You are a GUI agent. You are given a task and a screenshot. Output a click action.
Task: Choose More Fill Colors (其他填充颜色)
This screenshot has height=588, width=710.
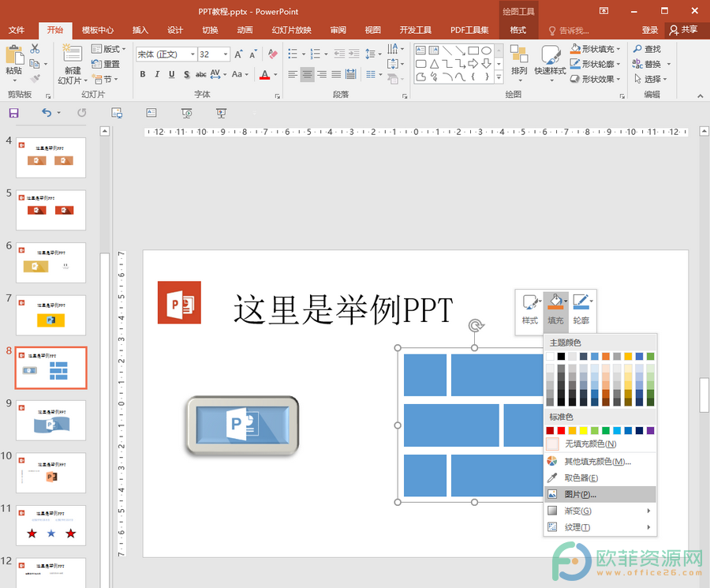tap(600, 461)
